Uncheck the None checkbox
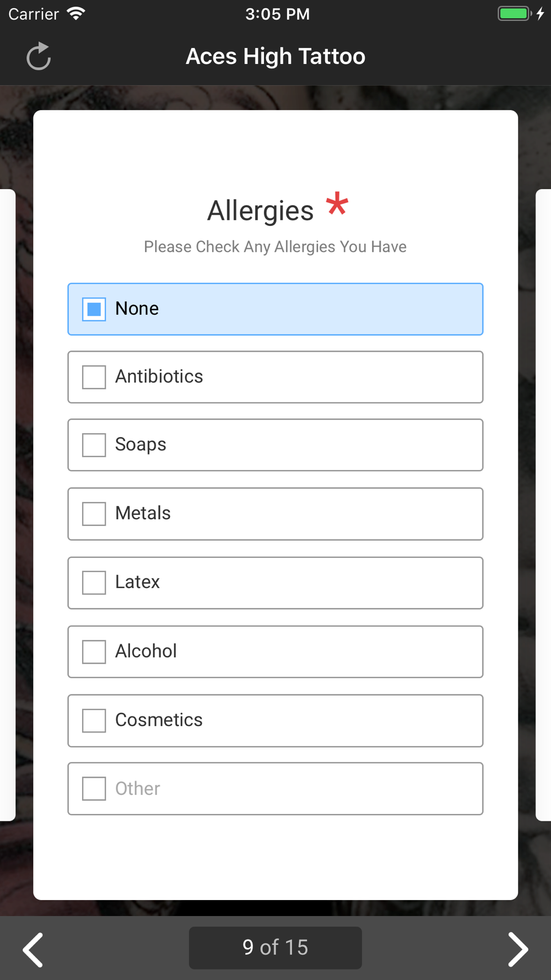The image size is (551, 980). 94,309
